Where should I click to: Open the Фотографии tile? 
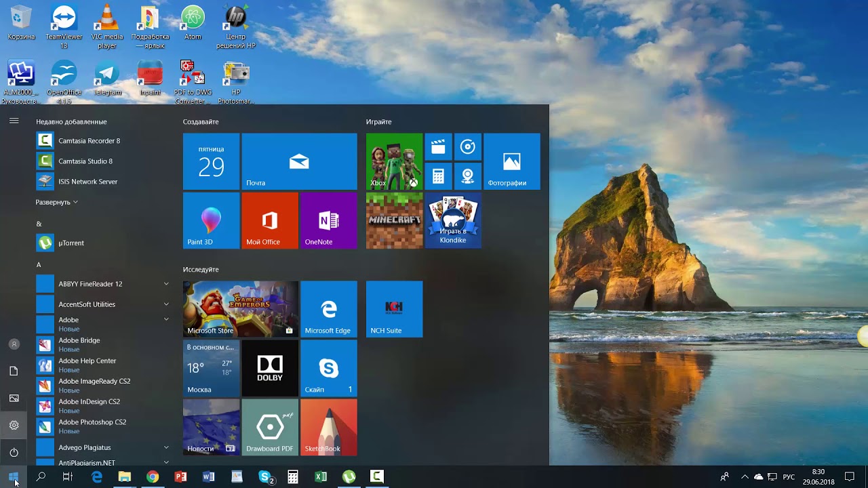pos(512,161)
